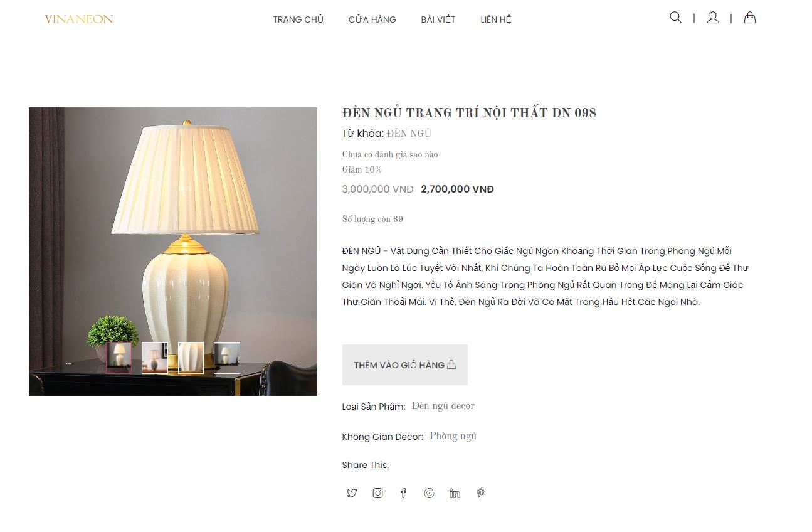This screenshot has width=812, height=532.
Task: Select second lamp thumbnail image
Action: click(x=155, y=358)
